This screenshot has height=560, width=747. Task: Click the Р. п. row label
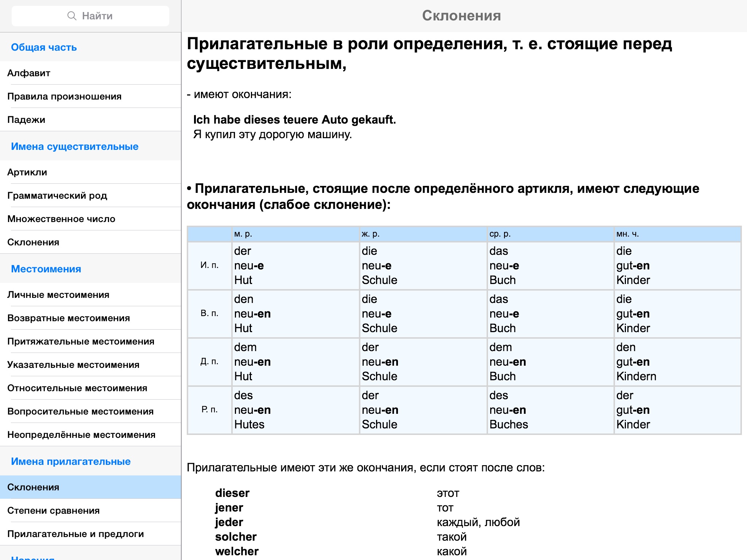[x=210, y=410]
